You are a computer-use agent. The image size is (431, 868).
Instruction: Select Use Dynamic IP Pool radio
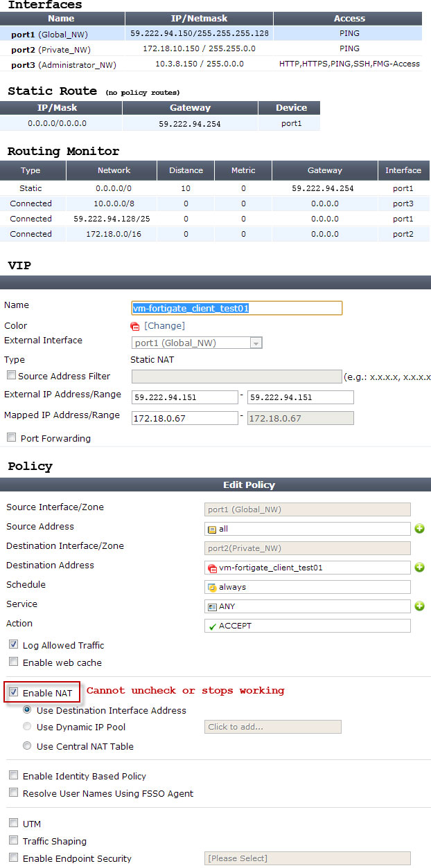coord(27,727)
